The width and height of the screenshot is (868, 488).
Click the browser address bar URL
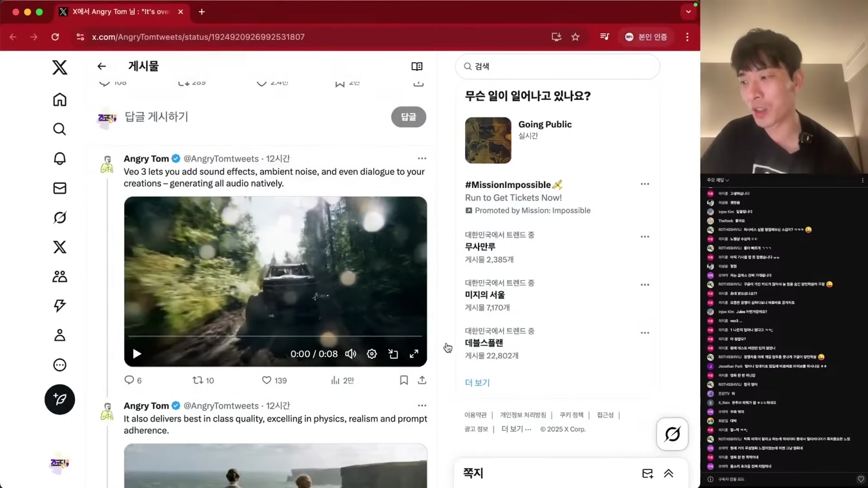198,37
